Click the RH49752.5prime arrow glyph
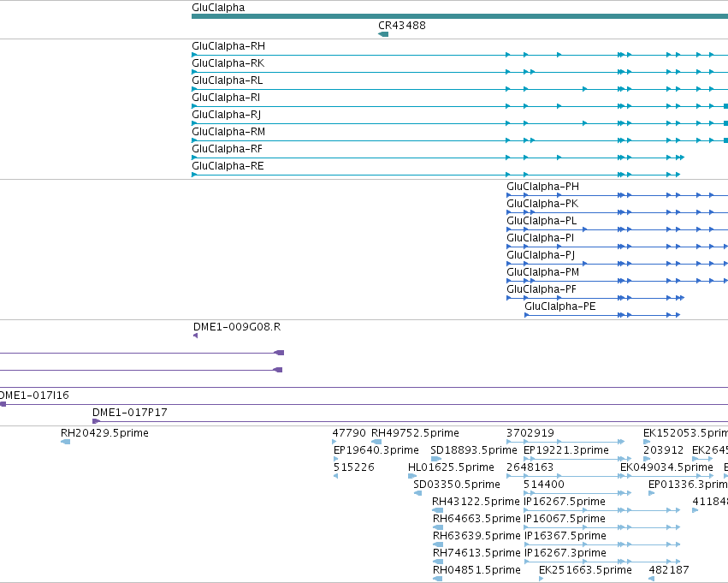 [x=376, y=442]
